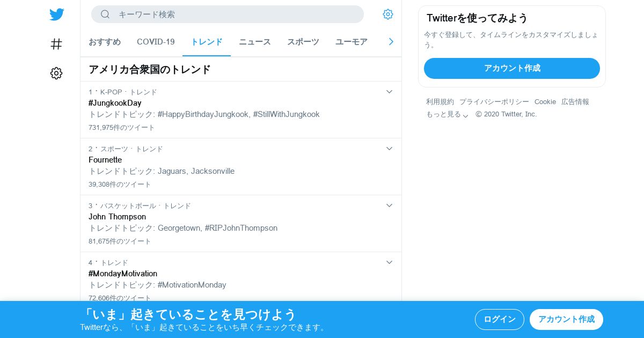The width and height of the screenshot is (644, 338).
Task: Select the トレンド tab
Action: (207, 42)
